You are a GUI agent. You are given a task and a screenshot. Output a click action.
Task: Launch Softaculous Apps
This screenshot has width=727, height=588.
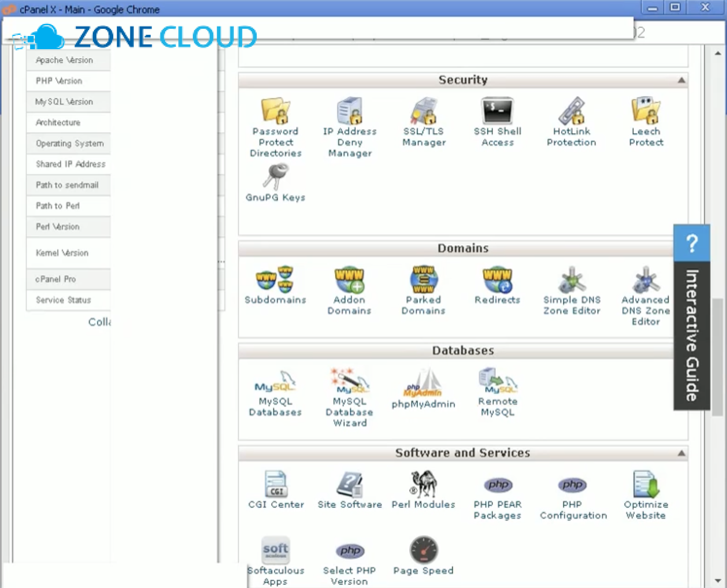pyautogui.click(x=276, y=561)
